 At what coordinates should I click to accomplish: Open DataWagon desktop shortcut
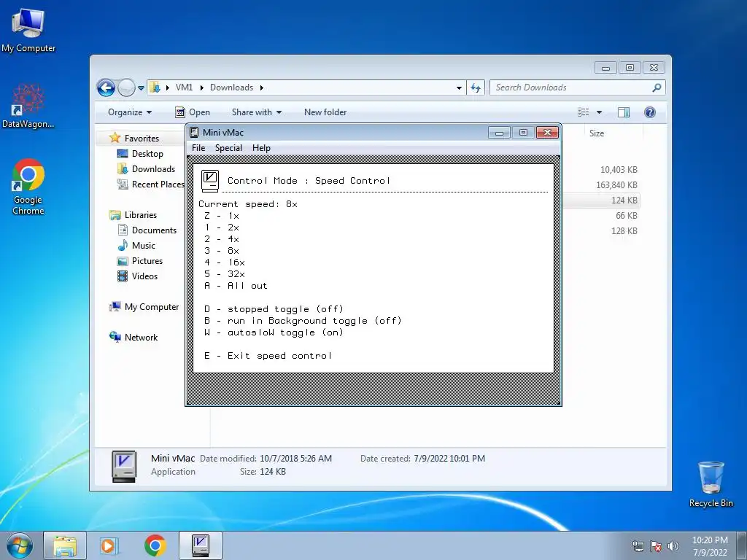(28, 106)
